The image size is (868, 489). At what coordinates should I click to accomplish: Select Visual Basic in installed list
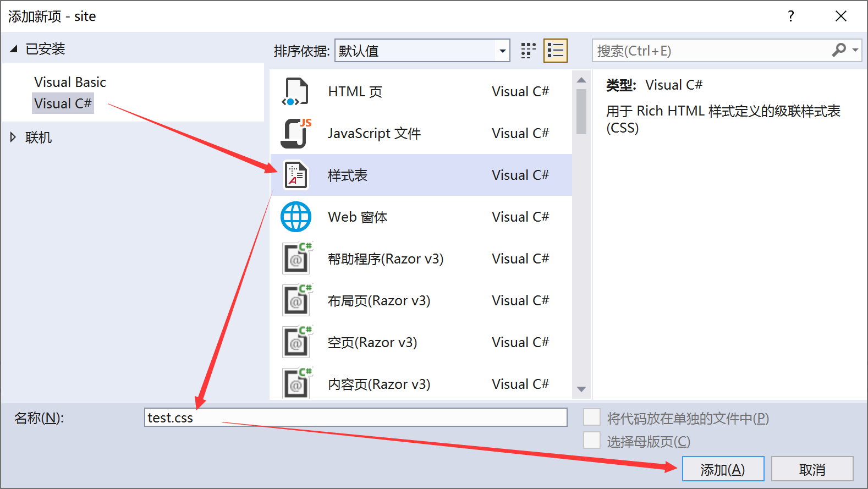pyautogui.click(x=70, y=82)
